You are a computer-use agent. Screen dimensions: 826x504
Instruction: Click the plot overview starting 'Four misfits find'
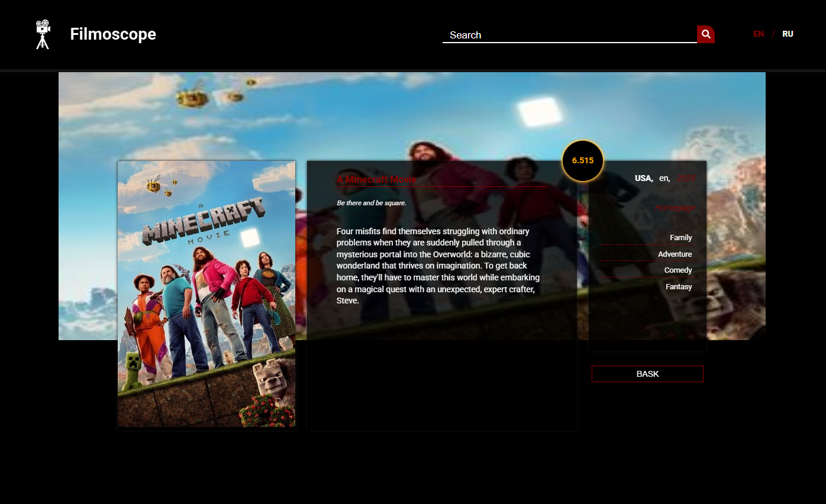tap(438, 266)
